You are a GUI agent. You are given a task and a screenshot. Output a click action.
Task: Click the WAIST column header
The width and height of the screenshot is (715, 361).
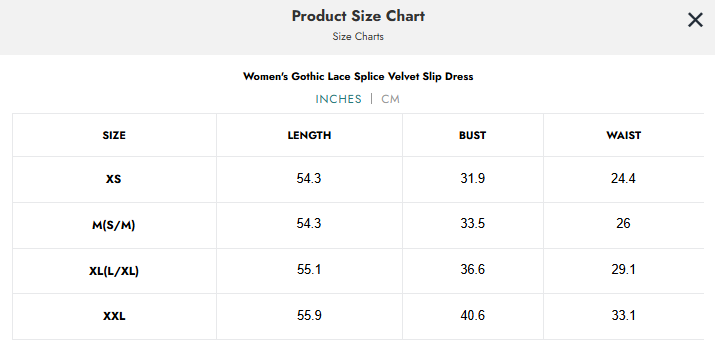pos(623,135)
